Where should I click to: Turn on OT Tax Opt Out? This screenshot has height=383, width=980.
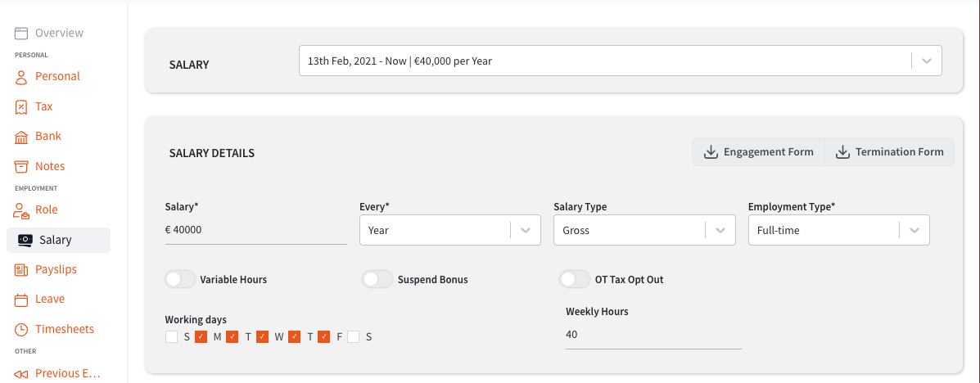click(x=575, y=279)
